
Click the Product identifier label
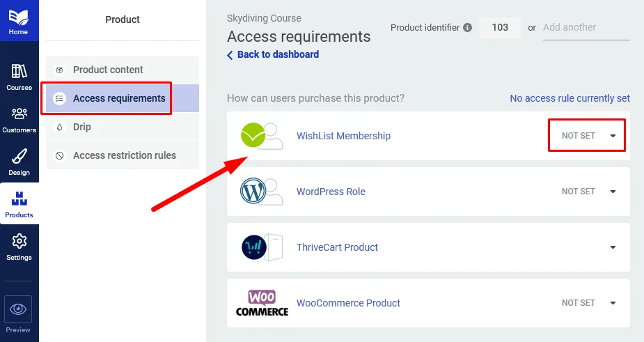click(425, 28)
